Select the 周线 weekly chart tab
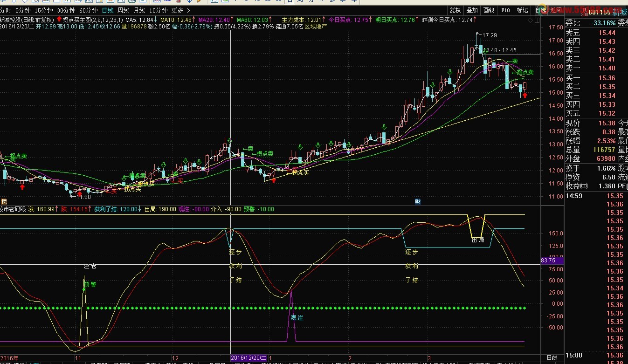 coord(124,10)
